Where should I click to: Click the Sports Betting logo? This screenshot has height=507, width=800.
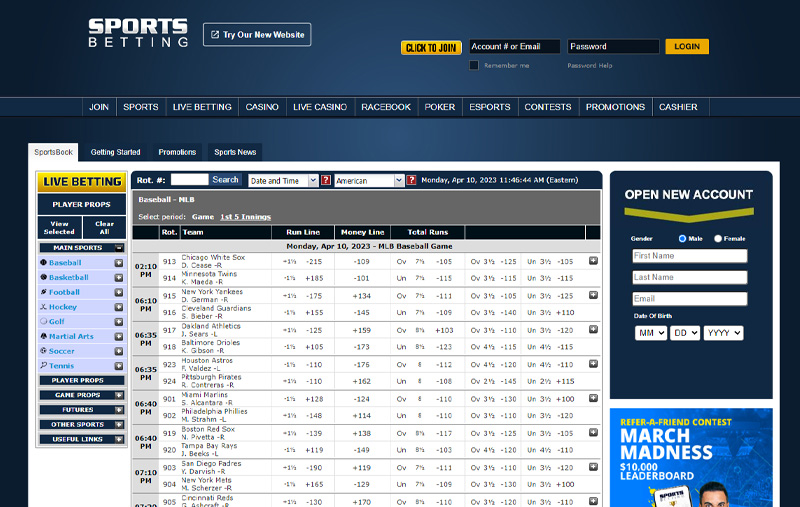[x=138, y=33]
